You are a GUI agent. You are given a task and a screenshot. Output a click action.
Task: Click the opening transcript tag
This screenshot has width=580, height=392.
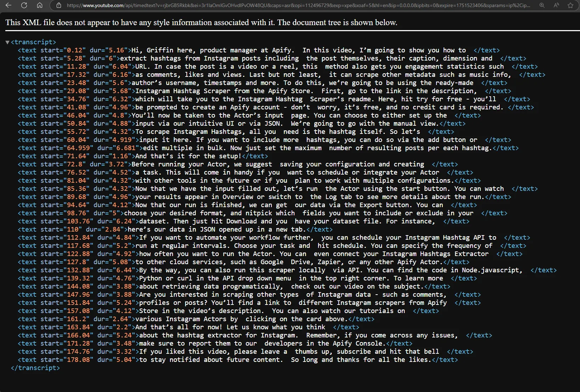pyautogui.click(x=33, y=42)
